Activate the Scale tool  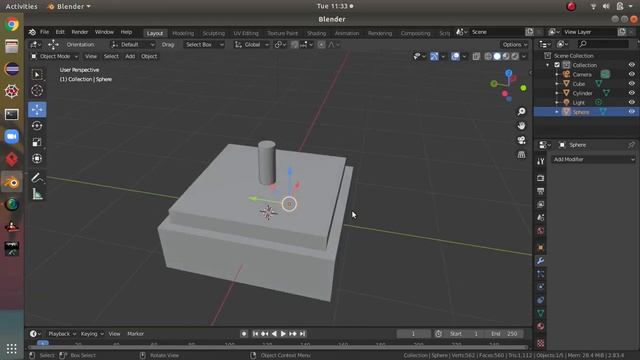point(37,142)
